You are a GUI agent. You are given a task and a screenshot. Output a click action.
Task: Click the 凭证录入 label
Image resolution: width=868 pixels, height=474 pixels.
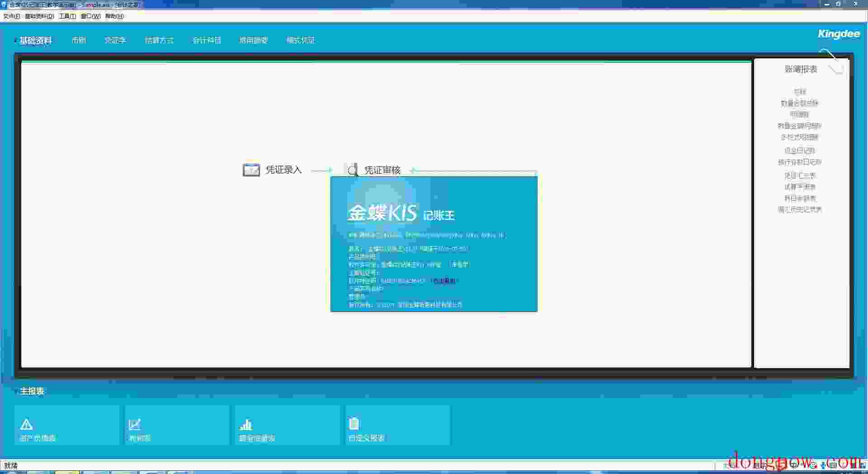click(283, 170)
